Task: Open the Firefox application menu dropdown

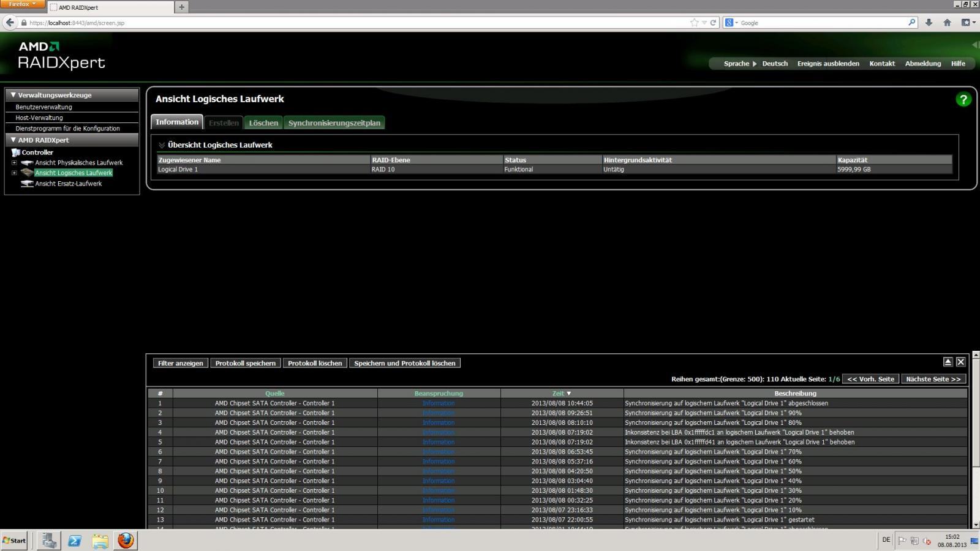Action: click(23, 4)
